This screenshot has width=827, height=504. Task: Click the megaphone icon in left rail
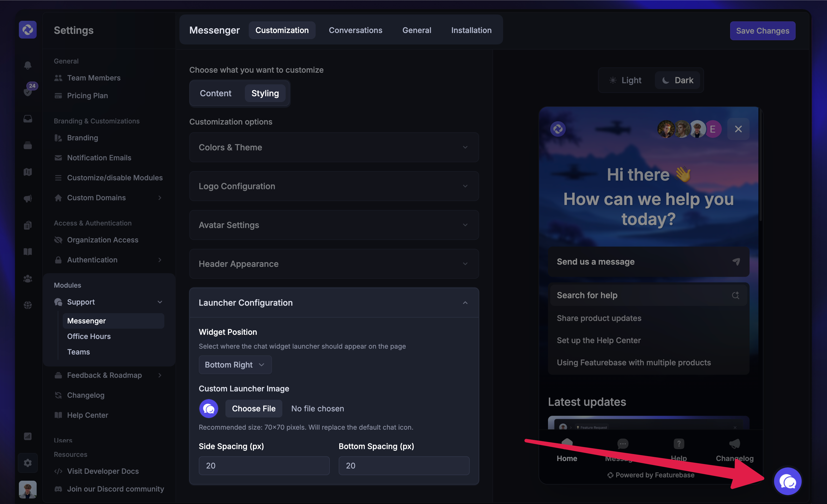tap(28, 199)
